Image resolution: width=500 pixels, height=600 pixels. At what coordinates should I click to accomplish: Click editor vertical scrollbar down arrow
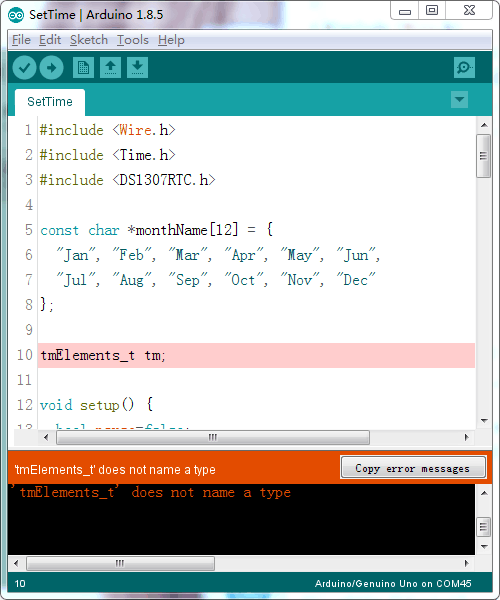484,421
